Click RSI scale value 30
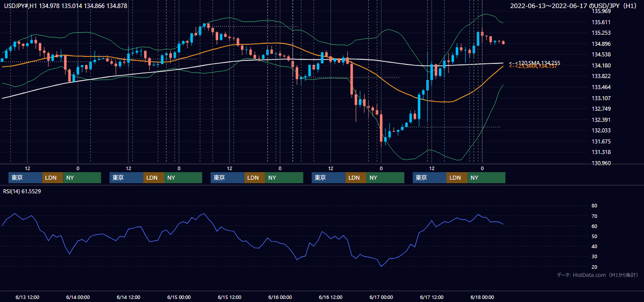The width and height of the screenshot is (644, 302). point(594,257)
